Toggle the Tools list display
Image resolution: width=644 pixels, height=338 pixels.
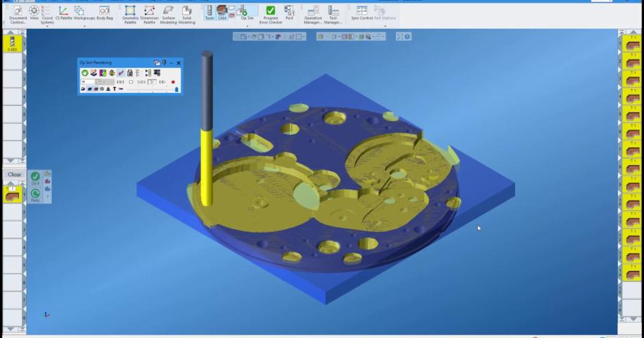tap(209, 12)
